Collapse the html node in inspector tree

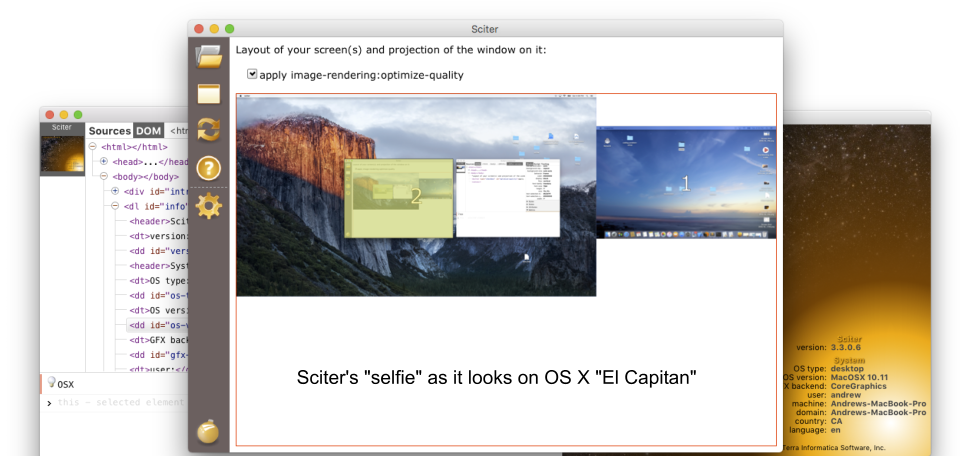pyautogui.click(x=92, y=147)
